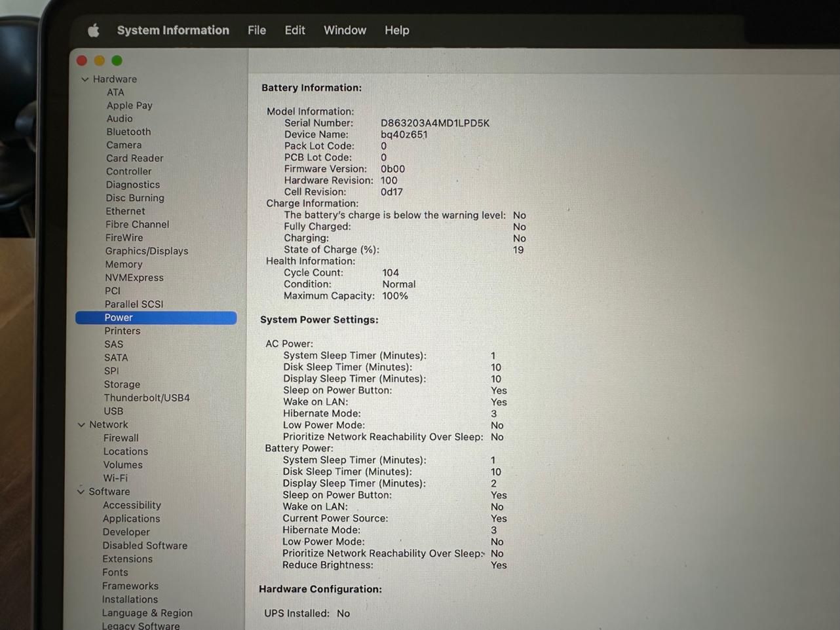Select Graphics/Displays in the sidebar
840x630 pixels.
tap(147, 251)
